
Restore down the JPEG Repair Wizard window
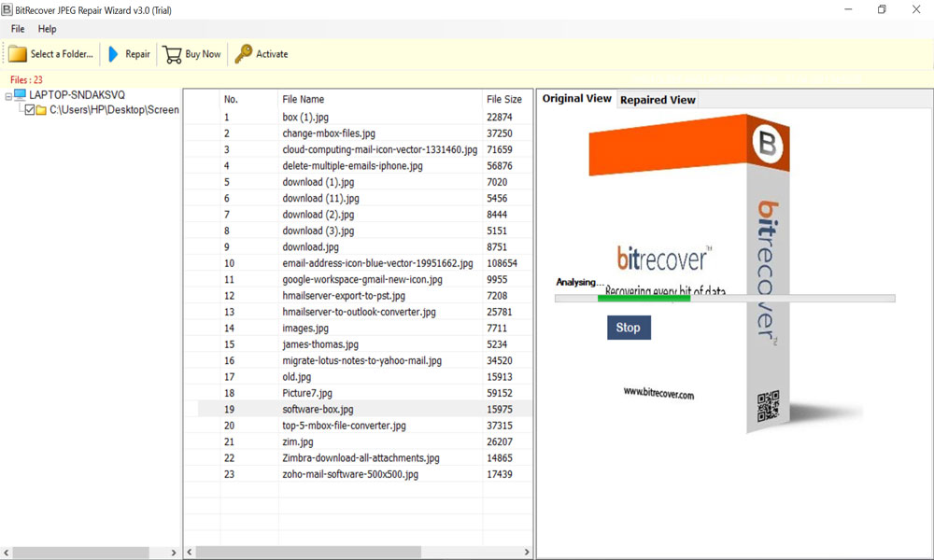tap(882, 9)
